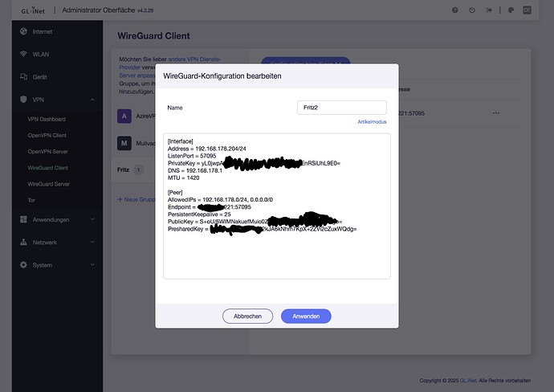Viewport: 554px width, 392px height.
Task: Click the VPN shield icon in sidebar
Action: click(23, 100)
